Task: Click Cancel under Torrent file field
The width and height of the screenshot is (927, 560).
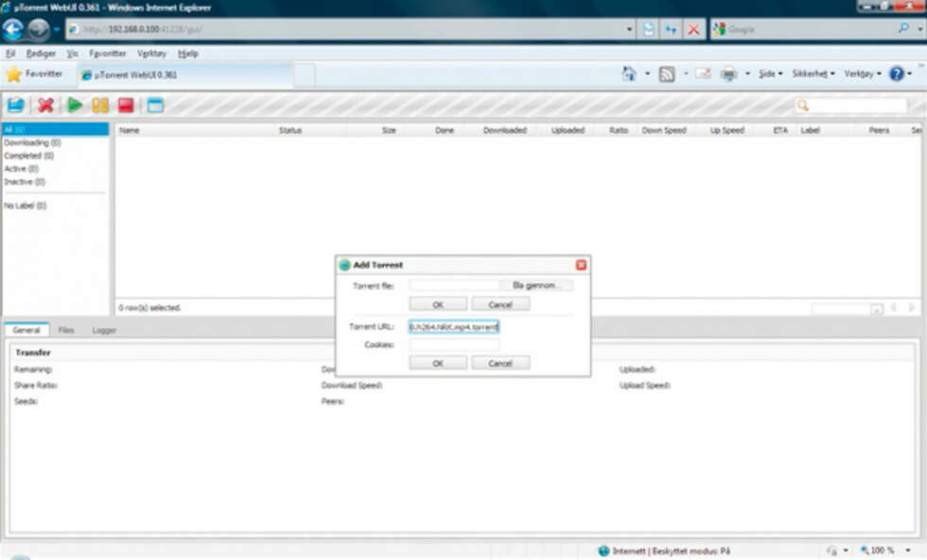Action: coord(500,305)
